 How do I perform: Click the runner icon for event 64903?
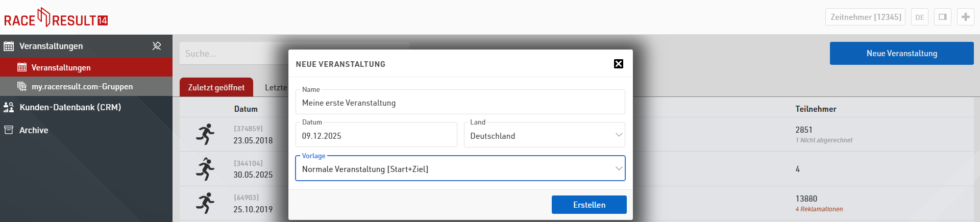[x=205, y=203]
